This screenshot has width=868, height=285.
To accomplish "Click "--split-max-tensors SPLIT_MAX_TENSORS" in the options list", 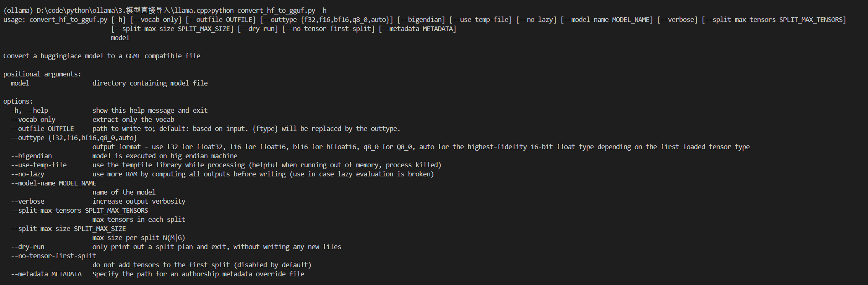I will tap(80, 210).
